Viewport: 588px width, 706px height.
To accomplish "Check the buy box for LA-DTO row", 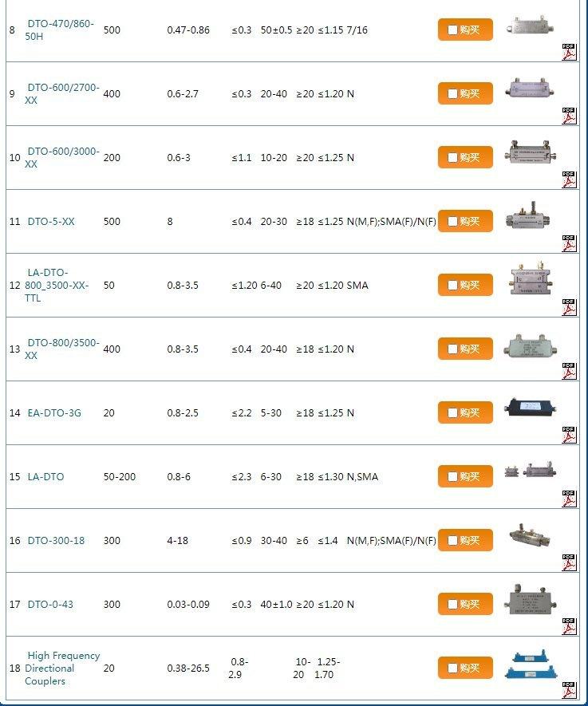I will pos(452,476).
